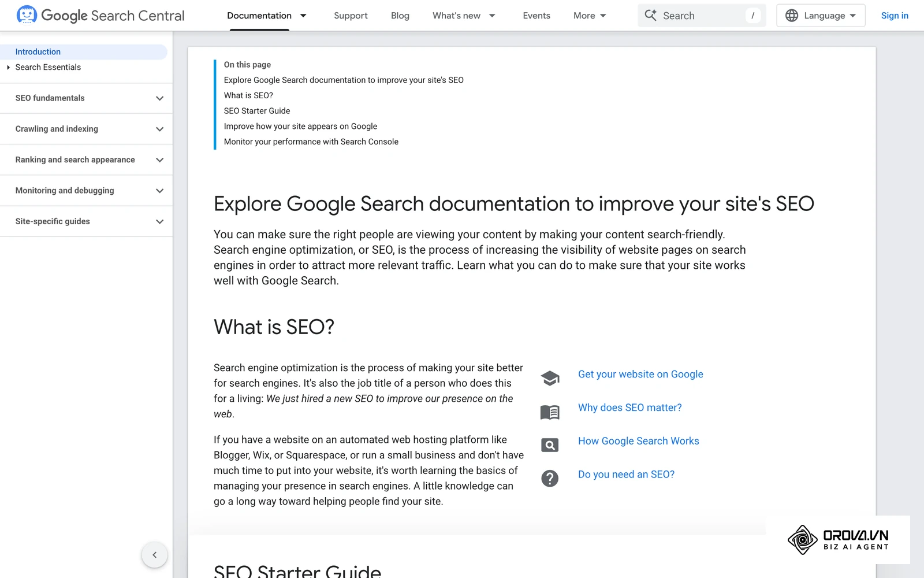Open the What's new dropdown arrow
924x578 pixels.
492,16
